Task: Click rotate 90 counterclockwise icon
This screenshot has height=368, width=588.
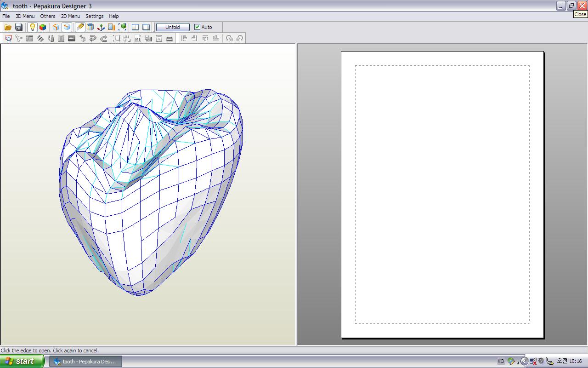Action: point(229,38)
